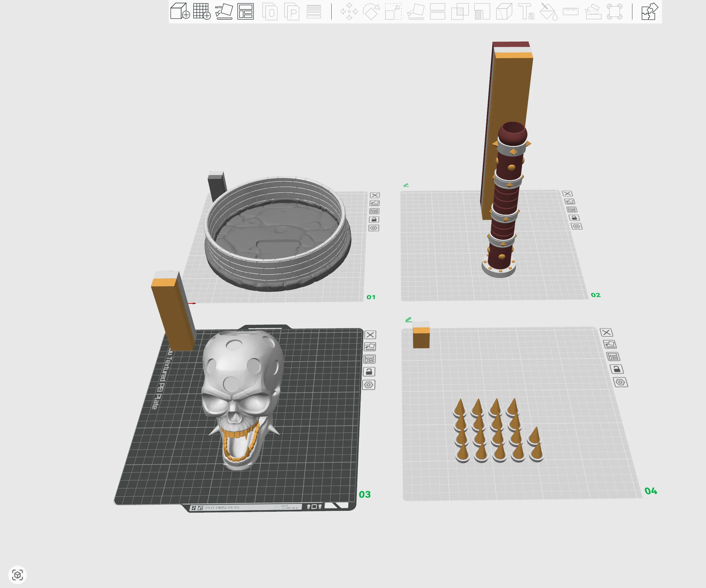Toggle lock on plate 02
Image resolution: width=706 pixels, height=588 pixels.
[574, 218]
